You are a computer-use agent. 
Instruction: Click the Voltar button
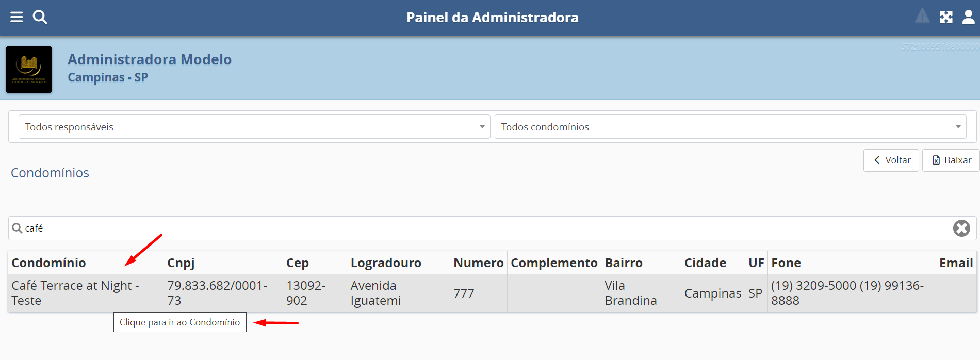coord(891,160)
